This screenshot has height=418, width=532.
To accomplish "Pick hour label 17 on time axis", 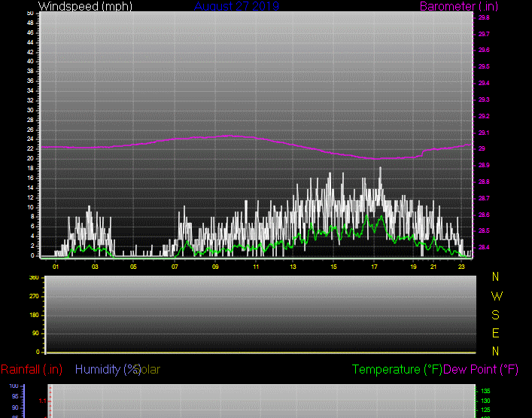I will (374, 267).
